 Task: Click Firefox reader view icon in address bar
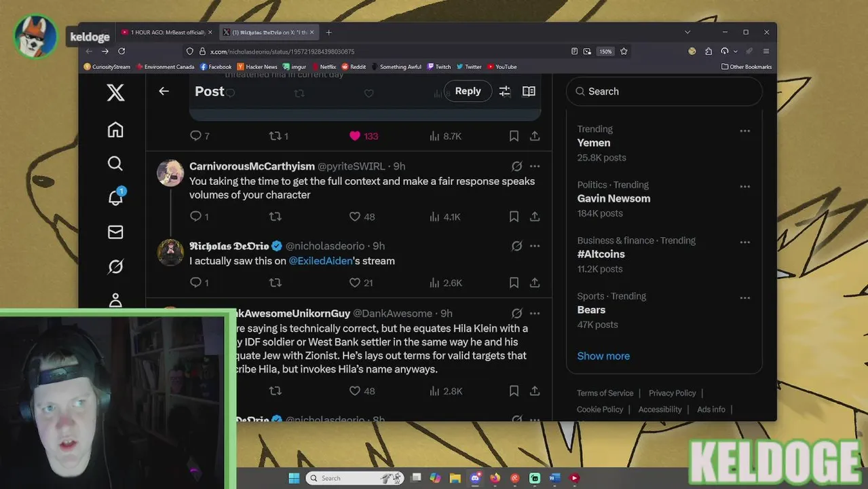click(x=574, y=51)
